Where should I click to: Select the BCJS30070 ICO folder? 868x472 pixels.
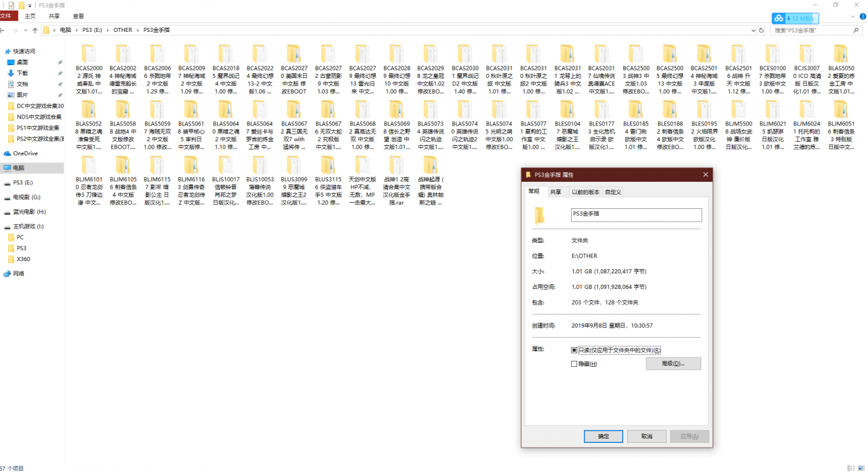[x=806, y=69]
